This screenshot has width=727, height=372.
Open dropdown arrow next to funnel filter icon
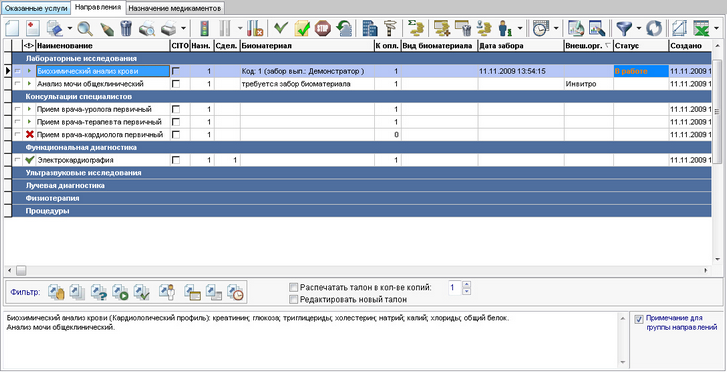coord(639,29)
